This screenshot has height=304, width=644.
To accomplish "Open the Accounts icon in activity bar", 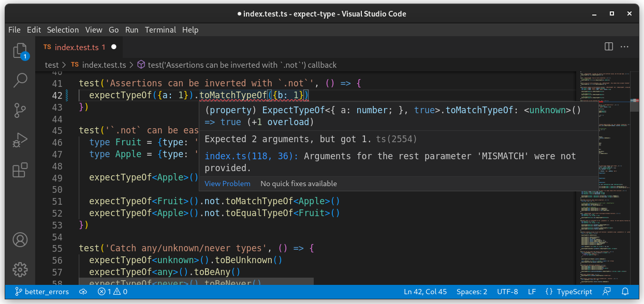I will point(20,240).
